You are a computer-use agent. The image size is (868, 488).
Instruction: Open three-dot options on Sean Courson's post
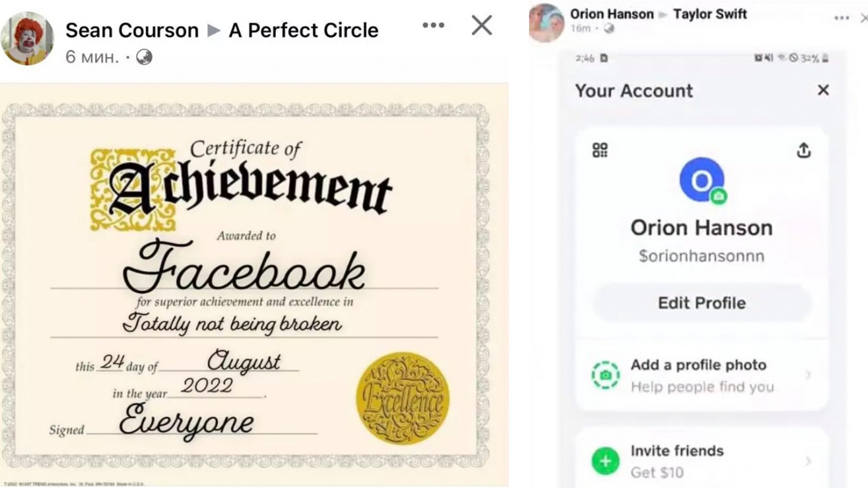pos(433,25)
